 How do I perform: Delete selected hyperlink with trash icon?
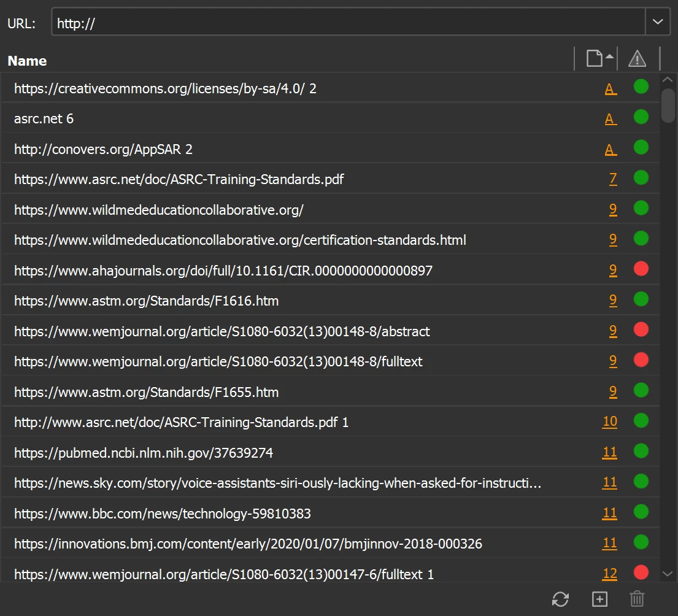pyautogui.click(x=637, y=599)
